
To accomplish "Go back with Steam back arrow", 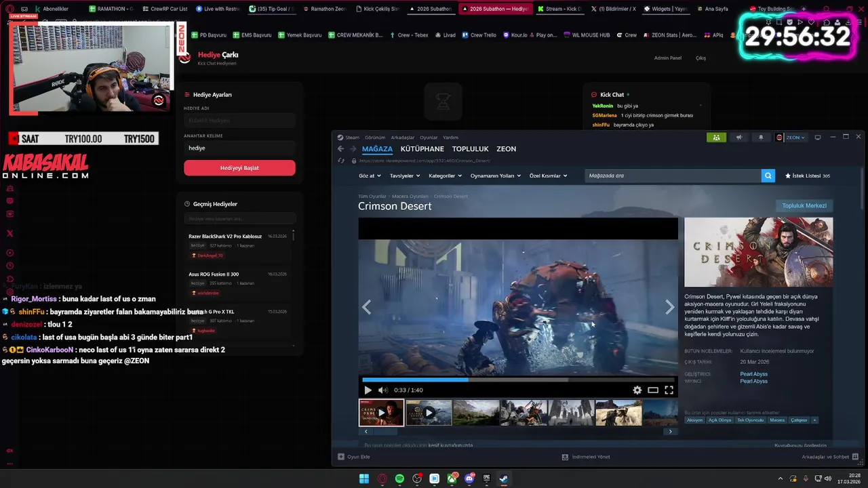I will [x=341, y=149].
